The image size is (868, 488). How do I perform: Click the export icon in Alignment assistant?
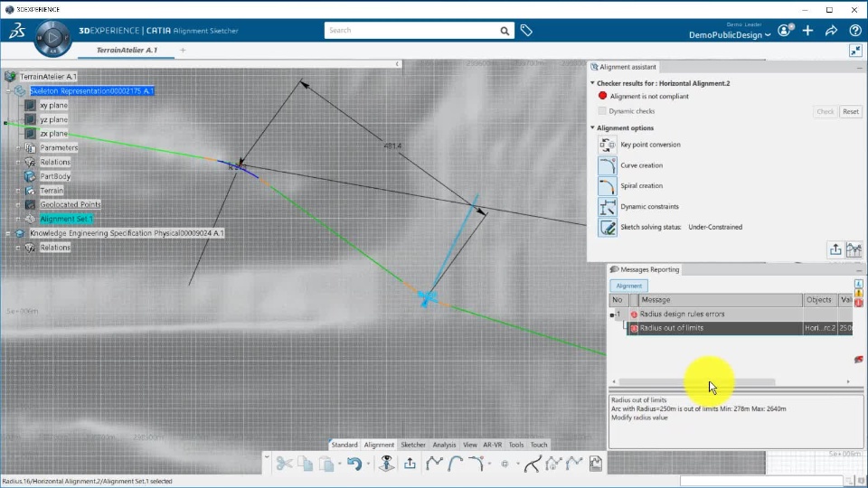835,250
